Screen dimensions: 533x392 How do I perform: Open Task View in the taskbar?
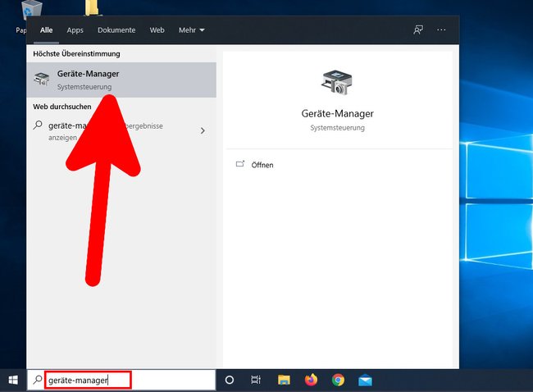256,380
